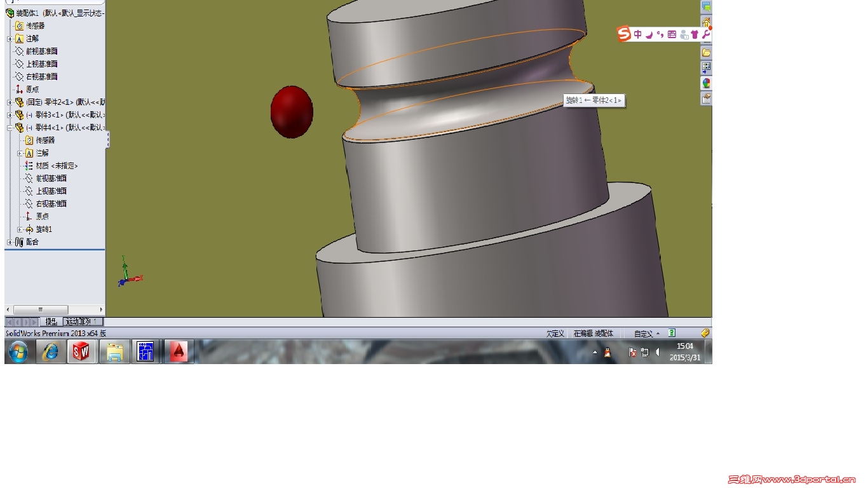The width and height of the screenshot is (868, 488).
Task: Expand the (固定) 零件2<1> component
Action: point(10,102)
